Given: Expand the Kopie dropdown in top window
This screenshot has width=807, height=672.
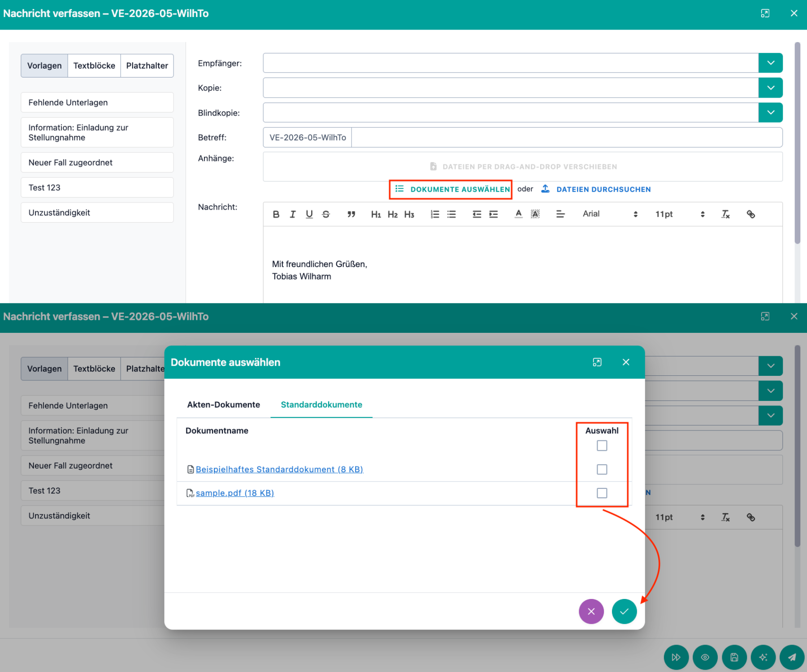Looking at the screenshot, I should click(771, 88).
